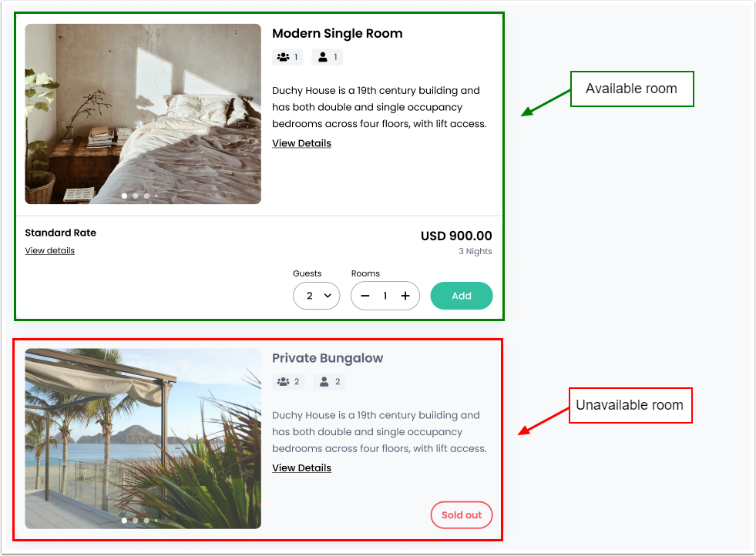Image resolution: width=756 pixels, height=556 pixels.
Task: Add the Modern Single Room
Action: point(462,296)
